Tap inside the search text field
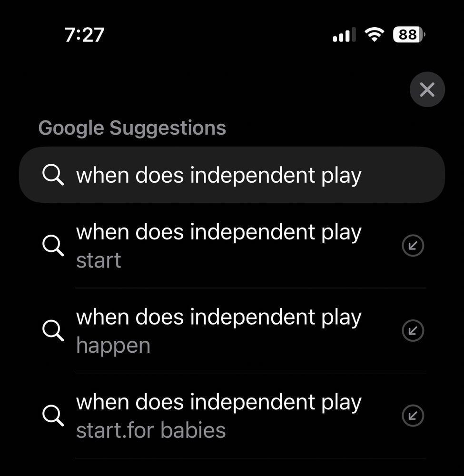 tap(232, 175)
